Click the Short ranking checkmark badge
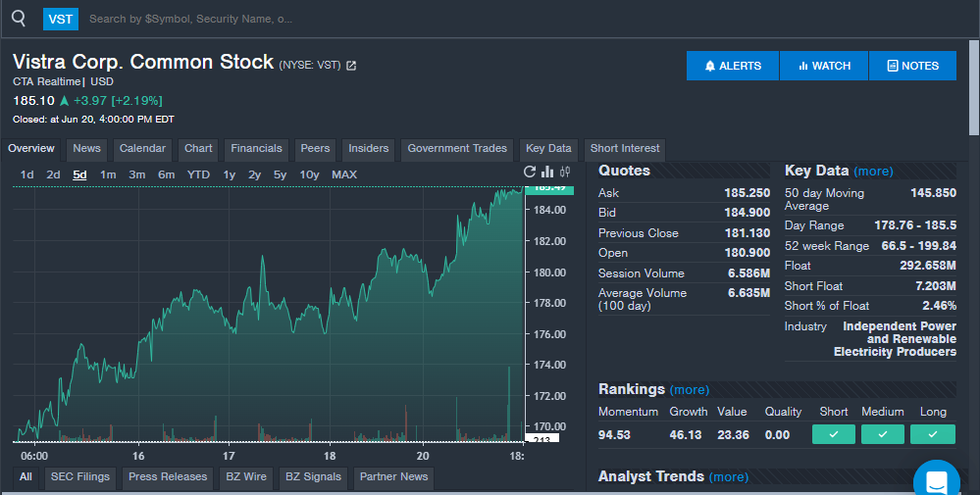Image resolution: width=980 pixels, height=495 pixels. click(834, 434)
